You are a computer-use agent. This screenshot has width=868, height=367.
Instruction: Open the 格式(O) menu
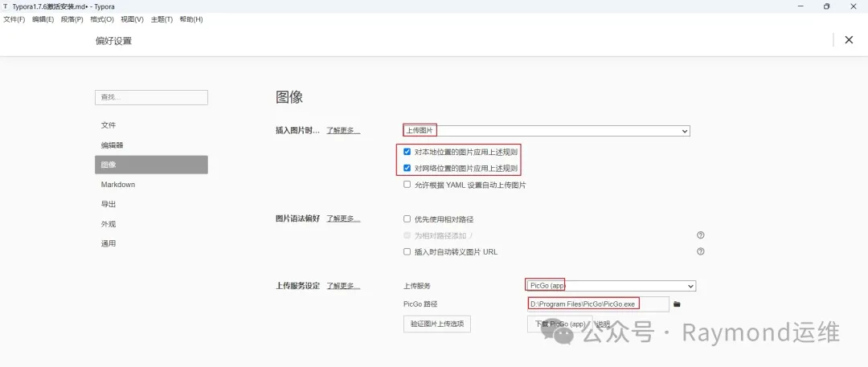click(102, 19)
